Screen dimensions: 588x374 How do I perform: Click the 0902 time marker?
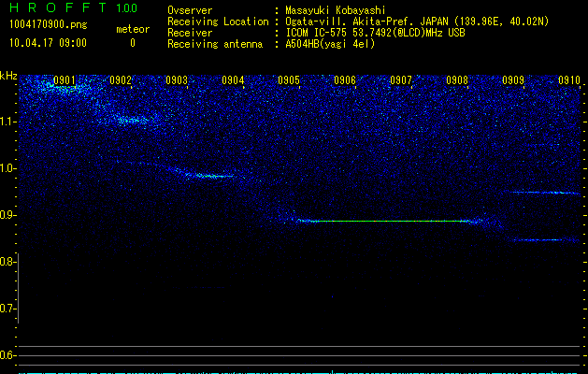tap(121, 80)
